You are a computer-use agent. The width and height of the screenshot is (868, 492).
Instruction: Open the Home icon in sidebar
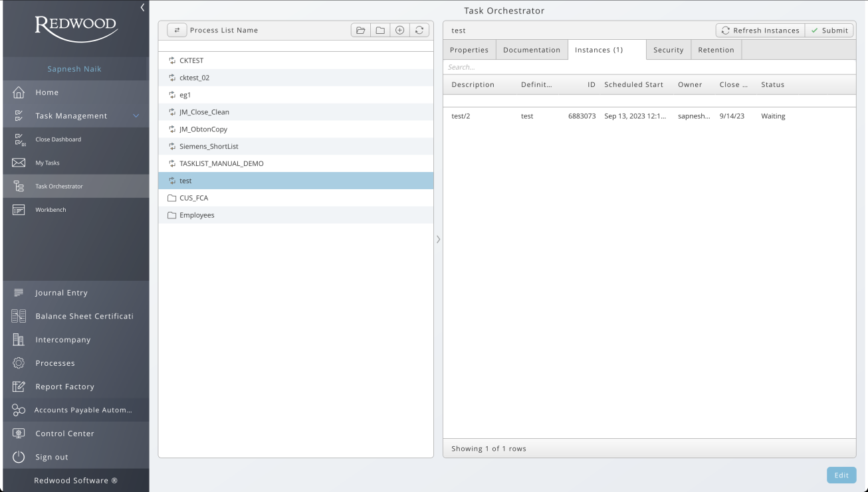pos(19,92)
